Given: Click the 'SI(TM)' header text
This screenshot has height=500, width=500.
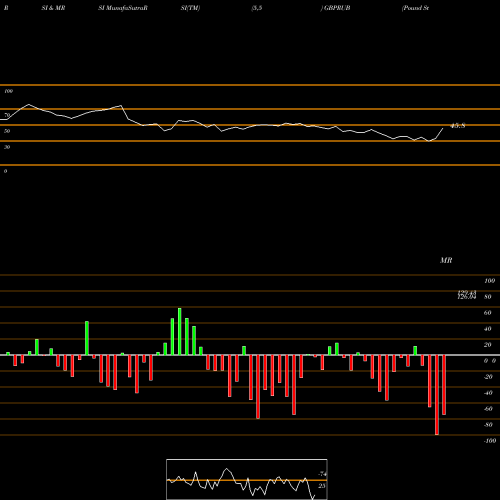Looking at the screenshot, I should [x=190, y=8].
